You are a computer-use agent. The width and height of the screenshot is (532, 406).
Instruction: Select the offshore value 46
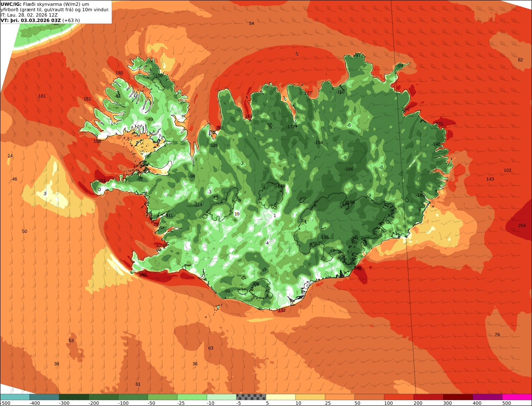15,179
